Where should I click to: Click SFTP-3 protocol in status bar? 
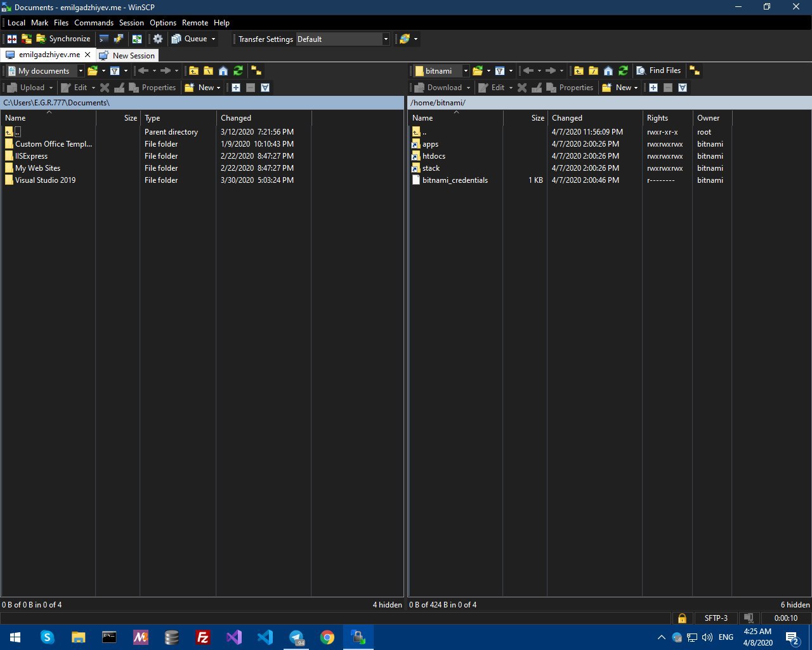(716, 618)
